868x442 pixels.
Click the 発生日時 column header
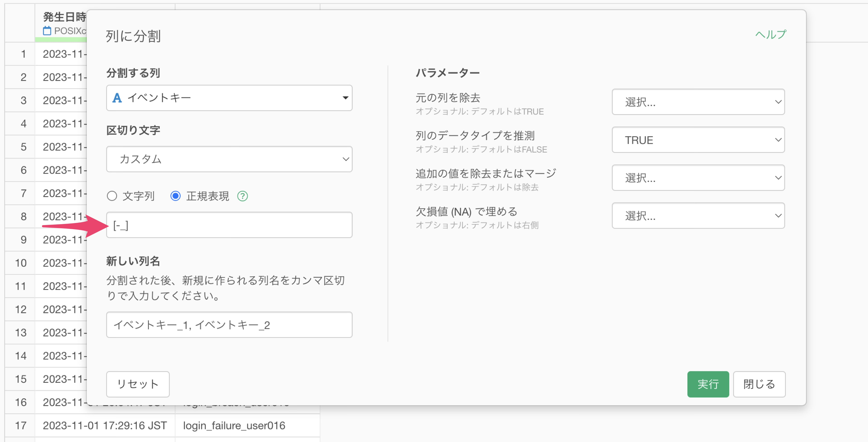point(64,17)
